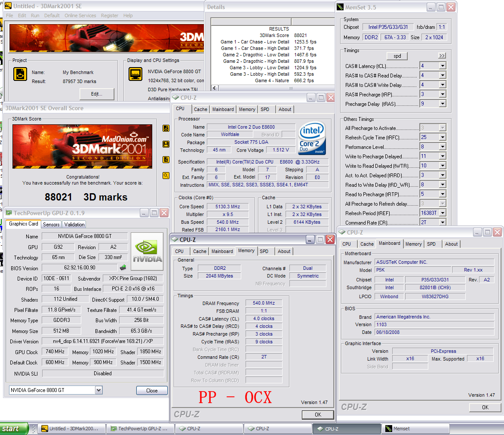
Task: Click the project benchmark icon in 3DMark
Action: tap(20, 74)
